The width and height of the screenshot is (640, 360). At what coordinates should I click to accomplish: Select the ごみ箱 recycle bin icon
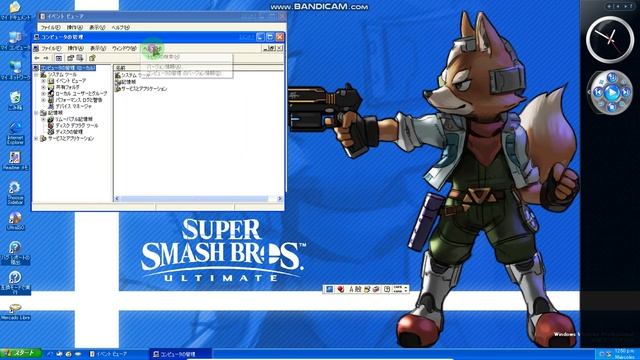coord(15,100)
